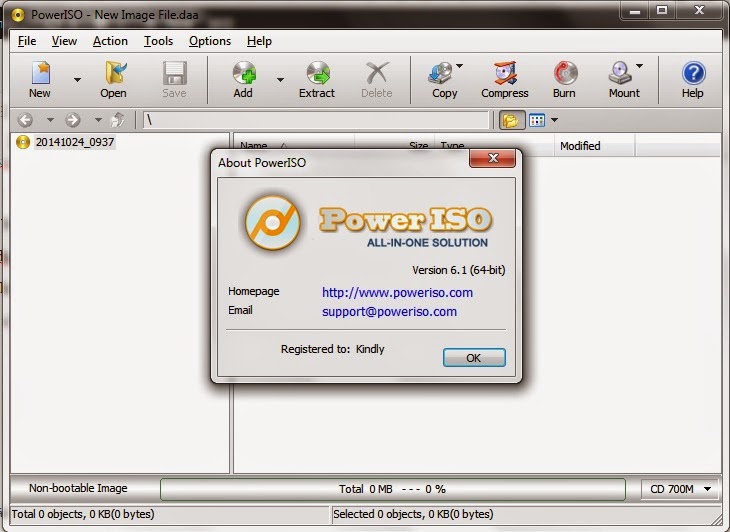Select the 20141024_0937 tree item

tap(74, 142)
